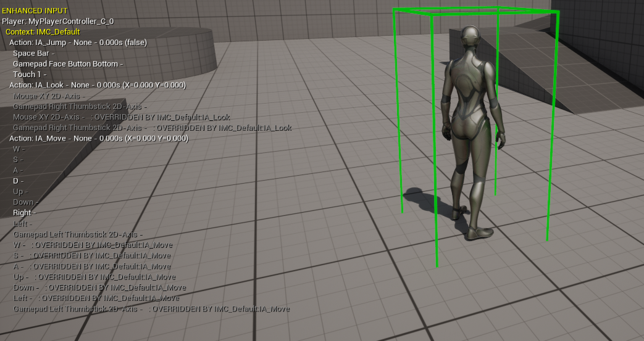Select the overridden Gamepad Right Thumbstick entry
The width and height of the screenshot is (644, 341).
pos(152,128)
